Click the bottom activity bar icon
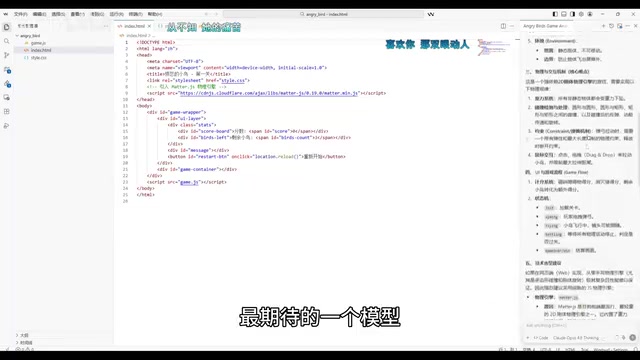640x360 pixels. [7, 126]
